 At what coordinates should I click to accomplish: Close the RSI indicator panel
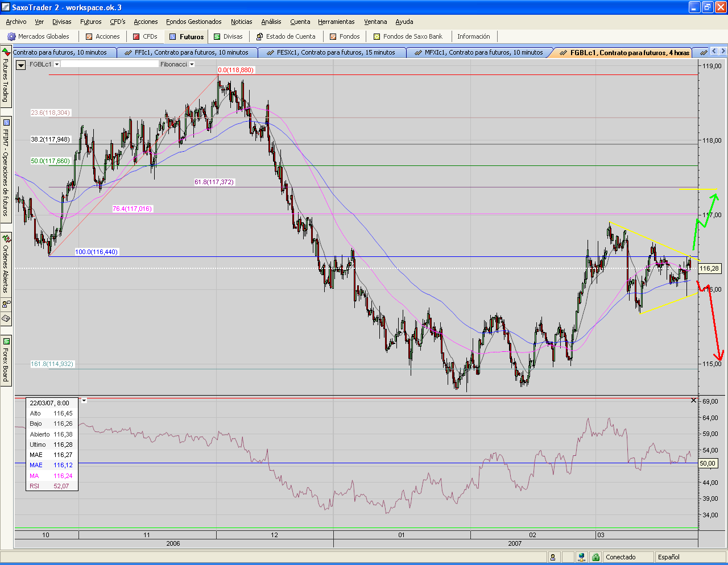click(693, 401)
